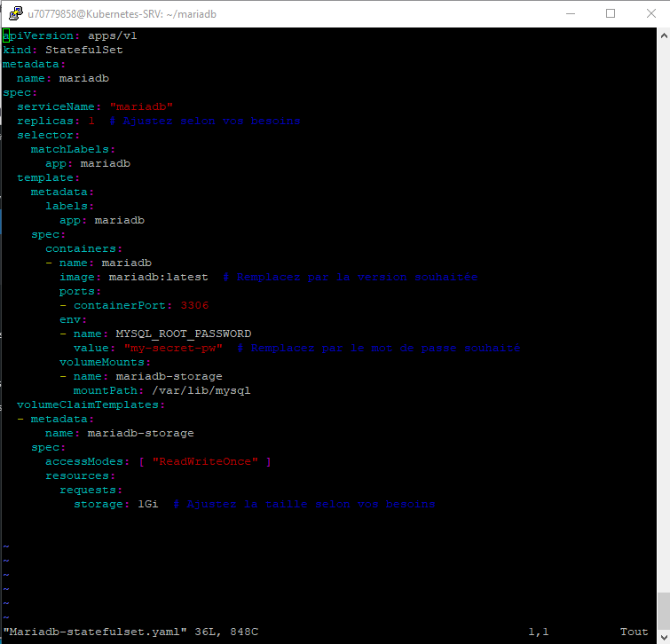Image resolution: width=670 pixels, height=644 pixels.
Task: Click the 'volumeClaimTemplates' key
Action: point(87,404)
